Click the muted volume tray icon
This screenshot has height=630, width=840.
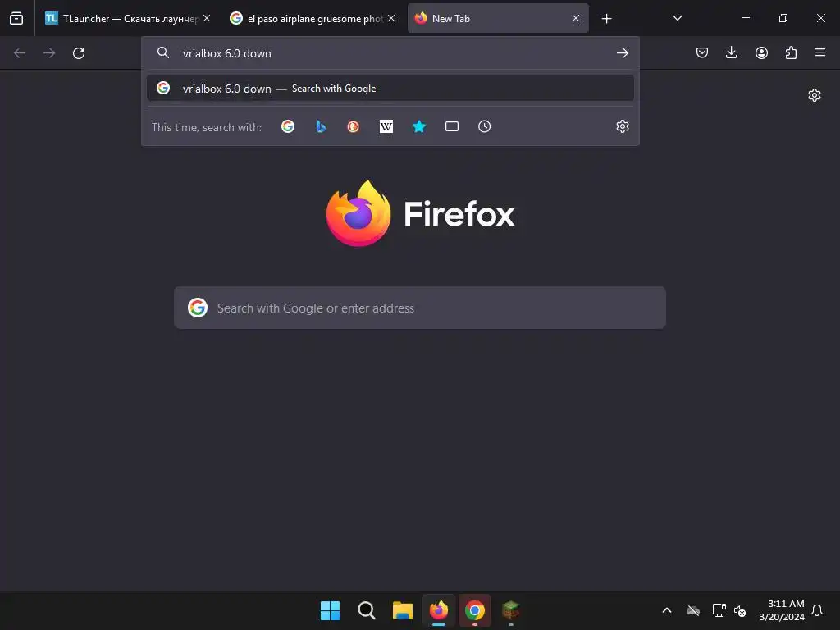coord(740,610)
